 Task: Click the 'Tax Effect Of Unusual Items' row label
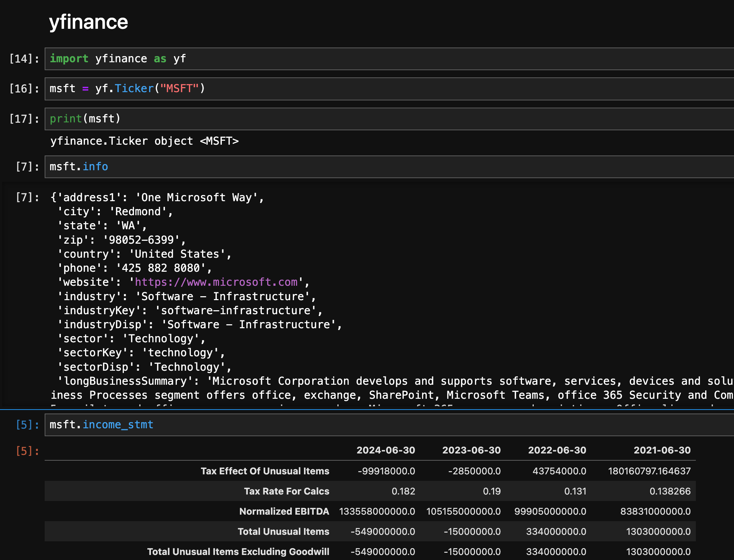265,471
